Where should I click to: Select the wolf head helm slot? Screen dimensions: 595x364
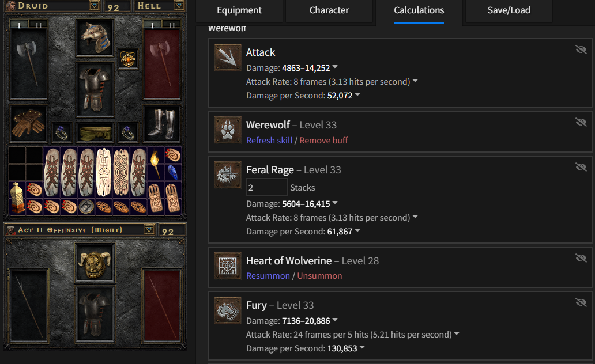tap(95, 37)
